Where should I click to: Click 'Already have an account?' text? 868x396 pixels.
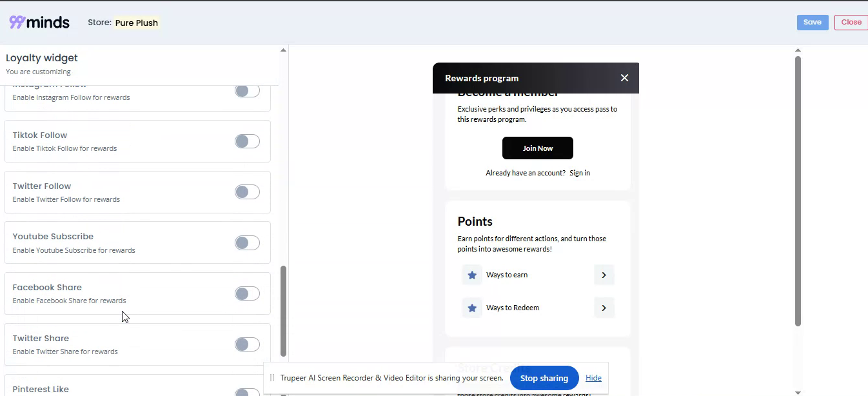click(x=526, y=173)
